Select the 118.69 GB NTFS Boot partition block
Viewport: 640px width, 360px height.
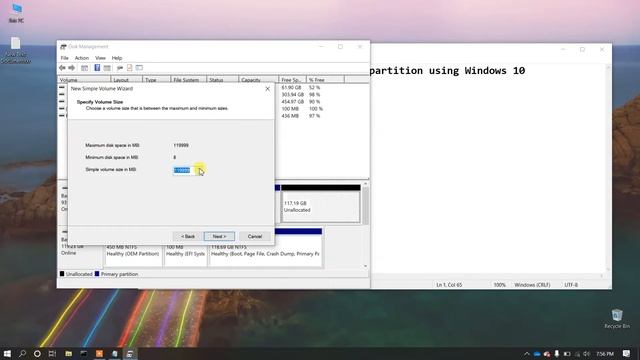pyautogui.click(x=265, y=248)
